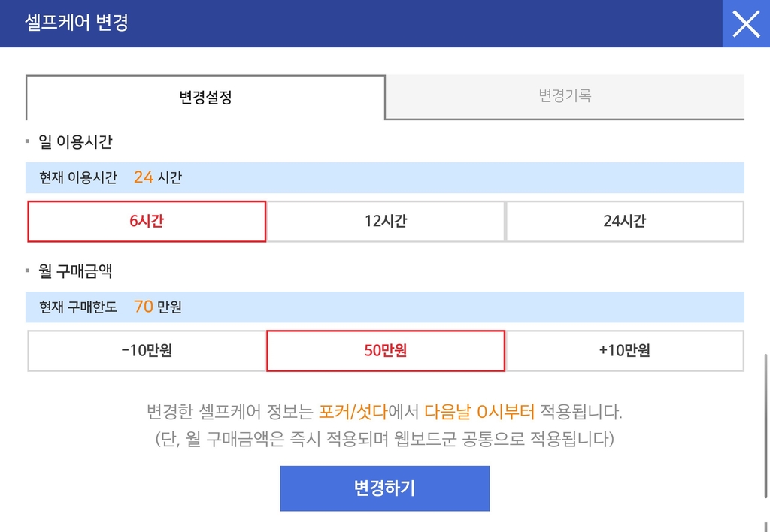Click the 현재 이용시간 label
The image size is (770, 532).
tap(78, 178)
